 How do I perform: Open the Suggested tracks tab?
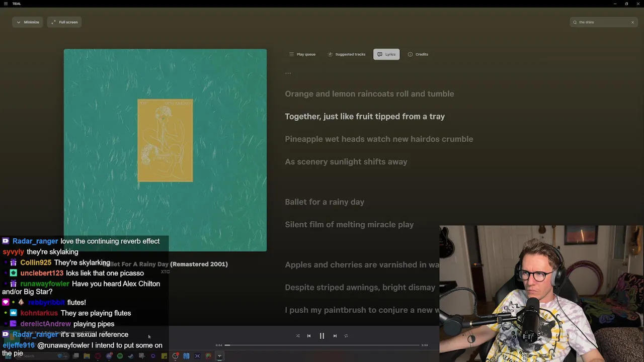[347, 54]
